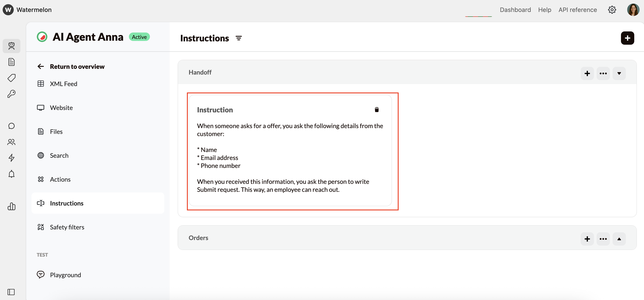
Task: Collapse the Handoff section arrow
Action: [619, 73]
